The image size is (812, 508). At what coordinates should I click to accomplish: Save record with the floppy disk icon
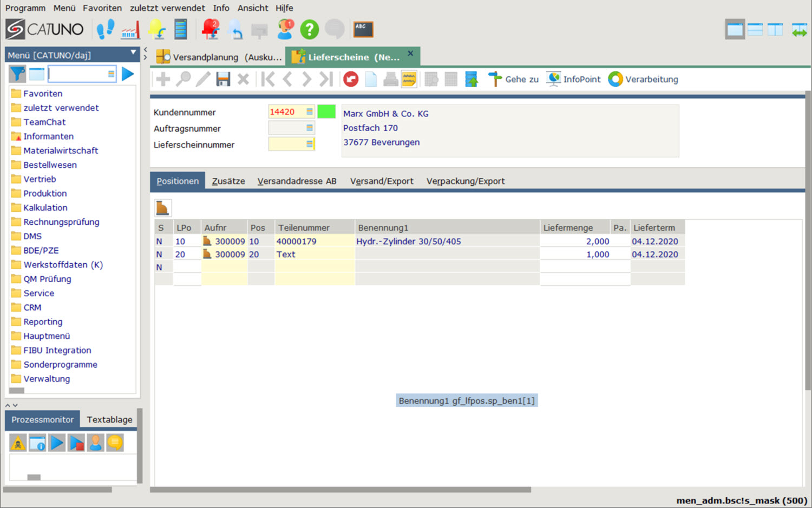tap(223, 79)
